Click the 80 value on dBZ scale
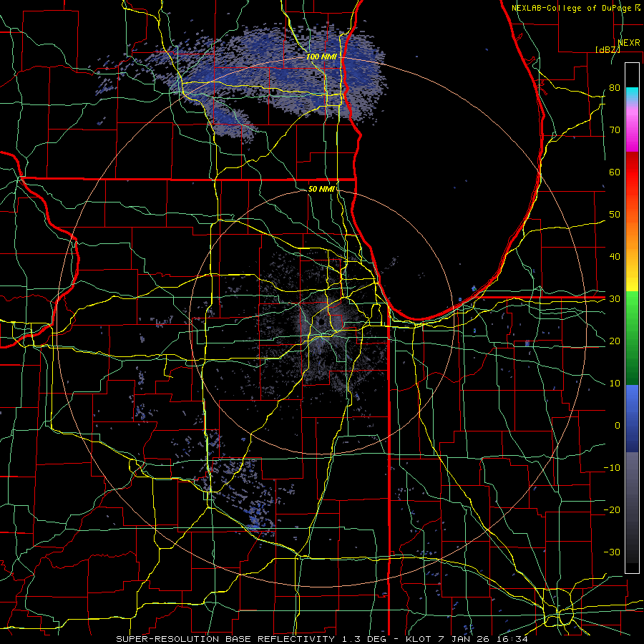Image resolution: width=644 pixels, height=644 pixels. point(615,87)
